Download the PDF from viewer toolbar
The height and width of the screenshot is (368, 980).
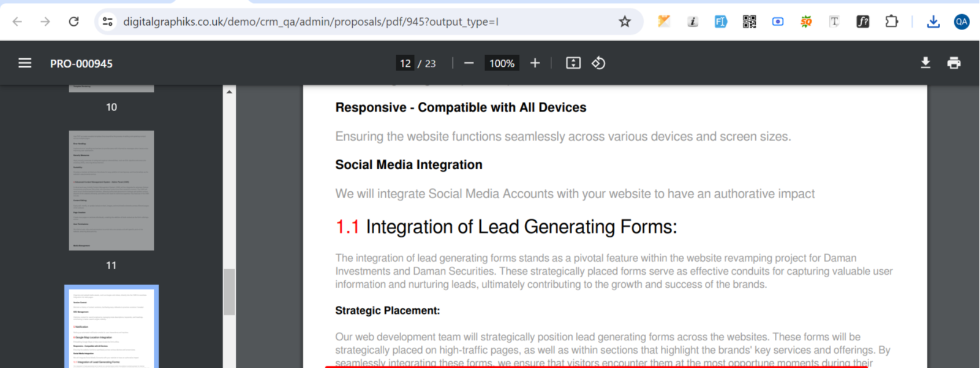pos(925,63)
